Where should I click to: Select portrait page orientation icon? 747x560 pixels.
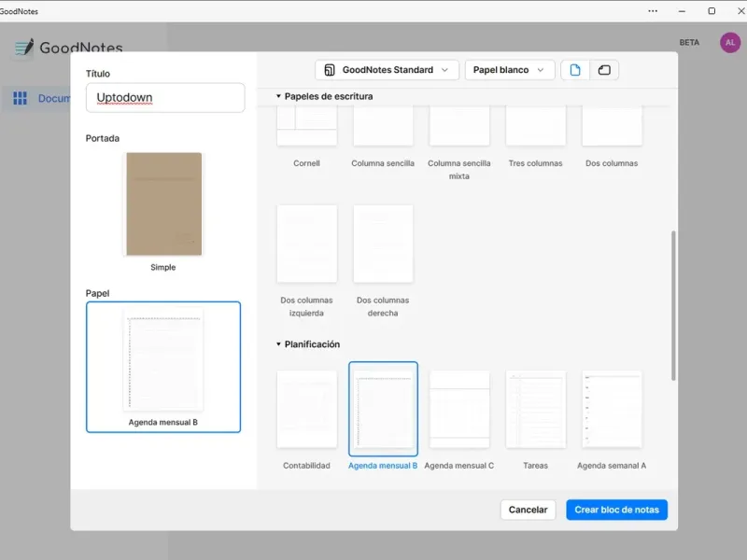(575, 70)
